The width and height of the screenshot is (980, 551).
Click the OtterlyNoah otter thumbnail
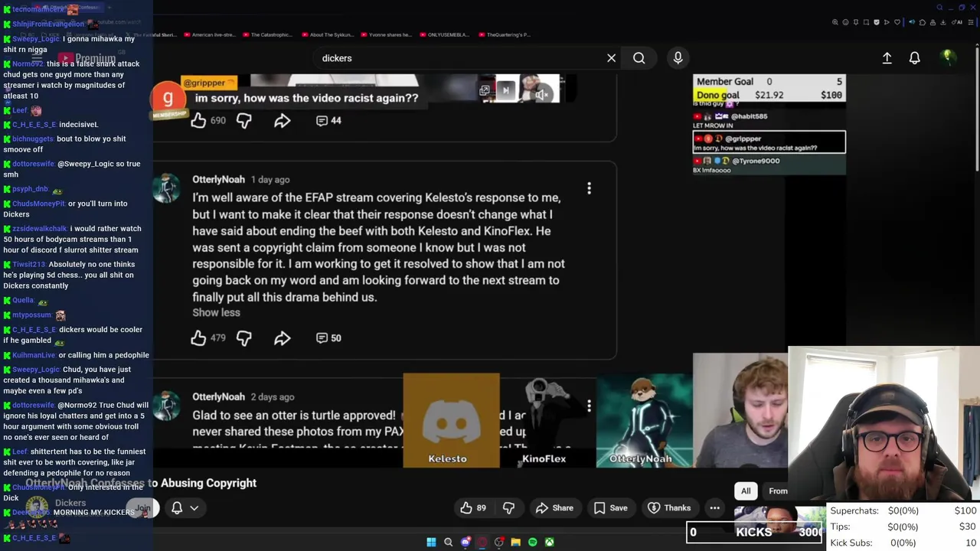(x=644, y=420)
